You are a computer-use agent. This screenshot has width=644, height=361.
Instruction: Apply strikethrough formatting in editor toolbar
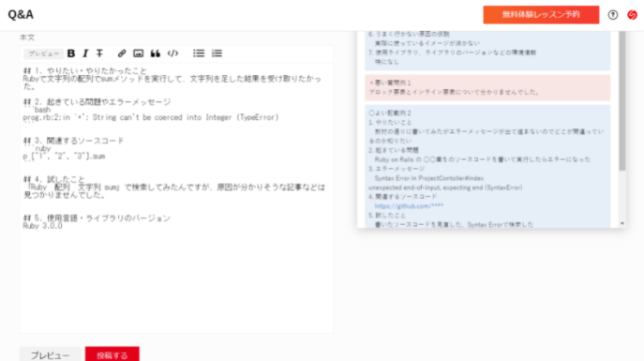coord(99,53)
